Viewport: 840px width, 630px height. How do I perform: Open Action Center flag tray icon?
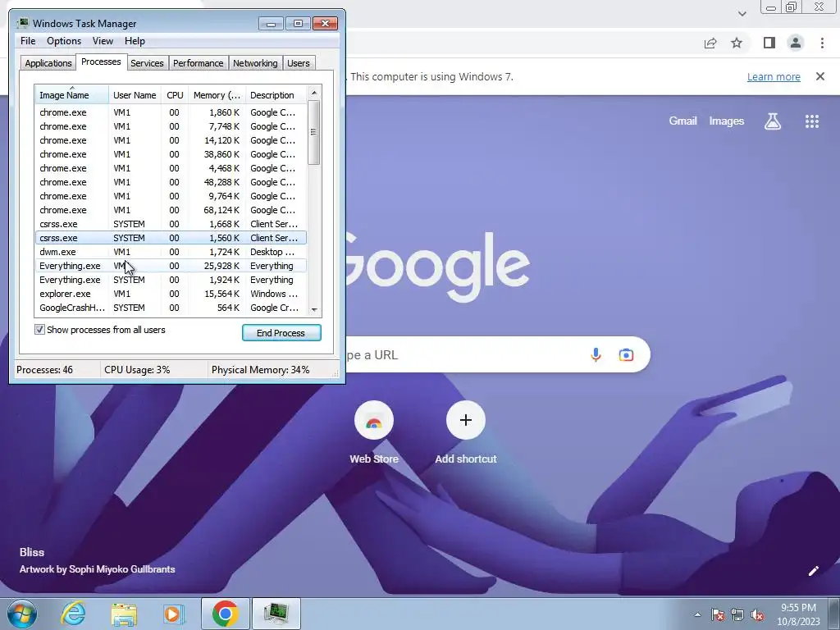coord(717,614)
